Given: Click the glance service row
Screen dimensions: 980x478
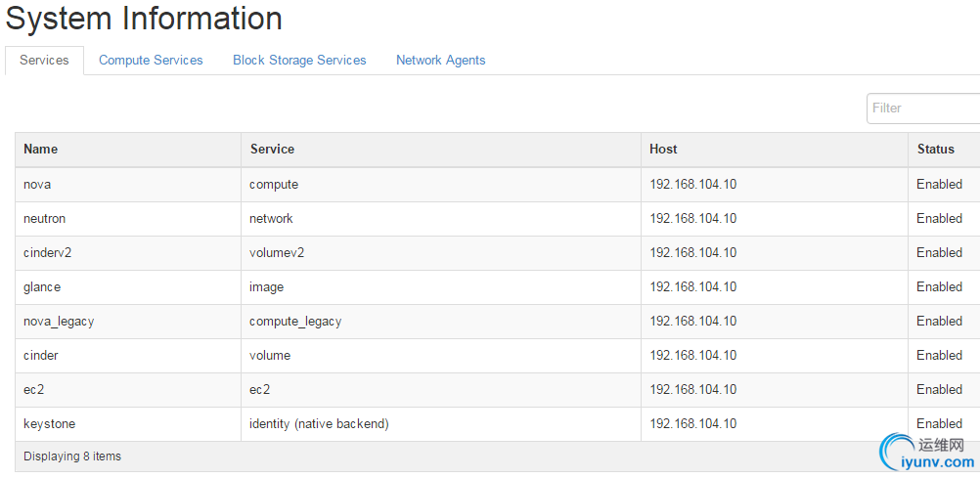Looking at the screenshot, I should pos(42,286).
